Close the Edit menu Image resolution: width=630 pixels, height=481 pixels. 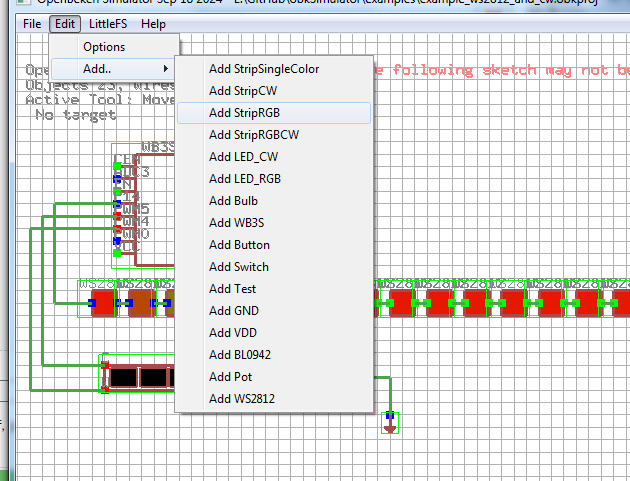[x=65, y=24]
